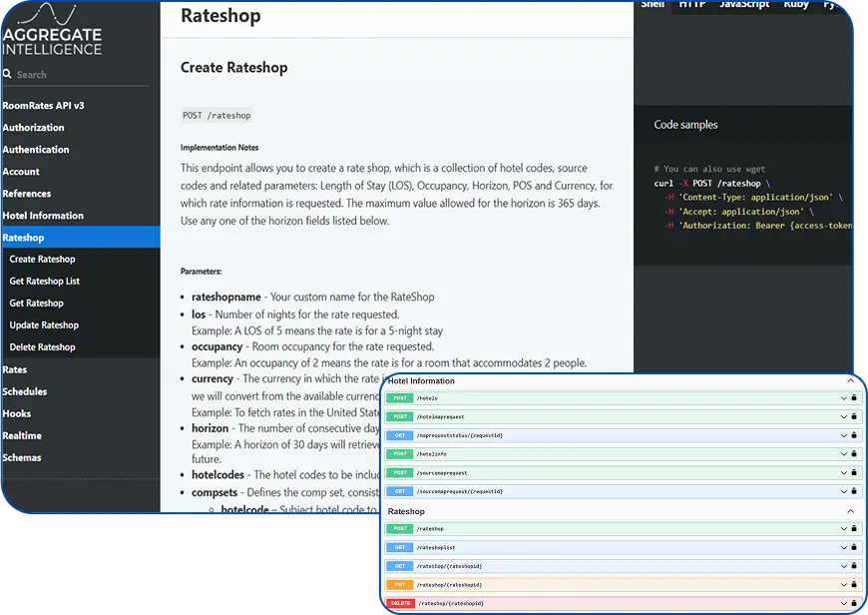Click lock icon on /rateshoplist row

click(854, 547)
